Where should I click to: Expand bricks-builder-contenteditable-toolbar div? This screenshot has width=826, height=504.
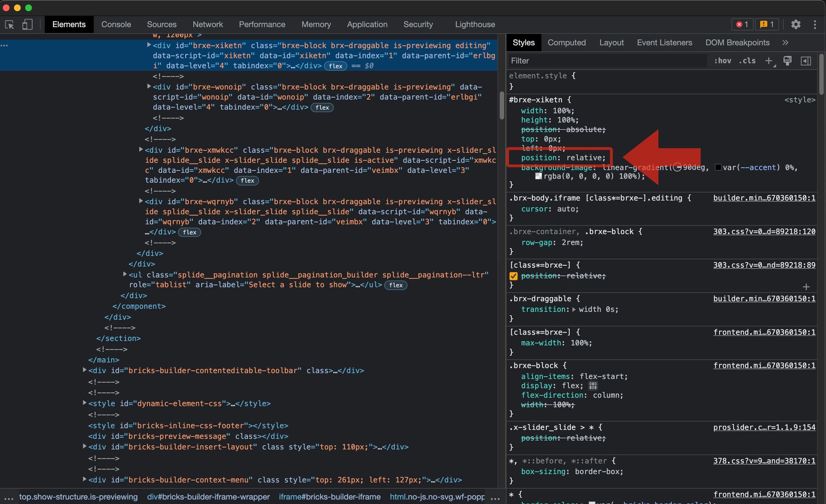coord(84,369)
